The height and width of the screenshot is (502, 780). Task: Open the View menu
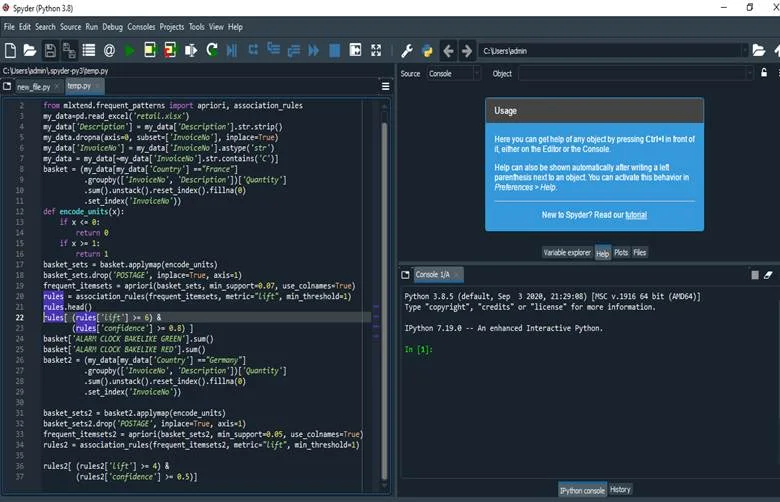pyautogui.click(x=216, y=27)
